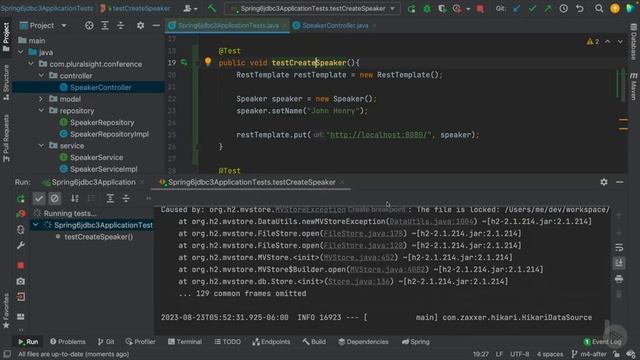Screen dimensions: 640x360
Task: Click Git update project arrow icon
Action: click(x=517, y=9)
